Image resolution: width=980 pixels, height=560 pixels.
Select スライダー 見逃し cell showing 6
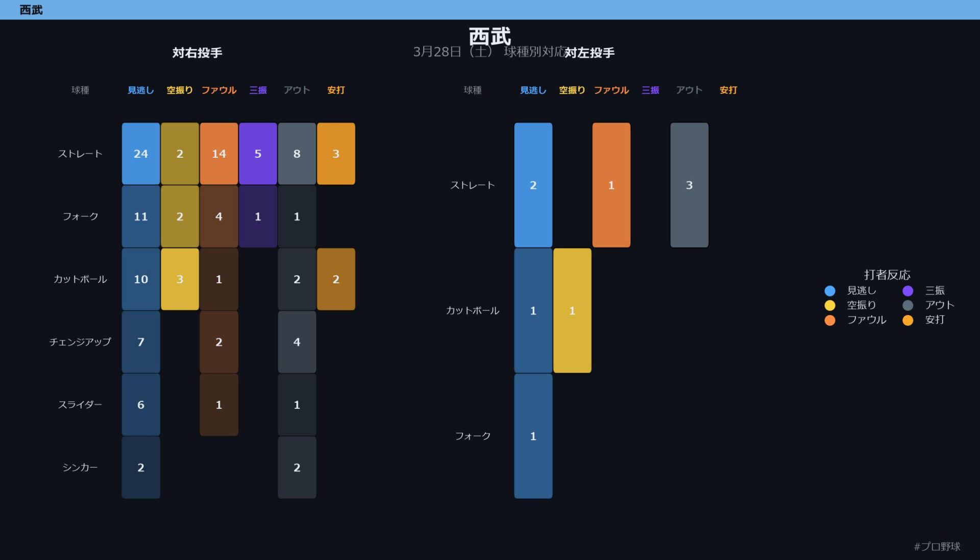[x=141, y=405]
